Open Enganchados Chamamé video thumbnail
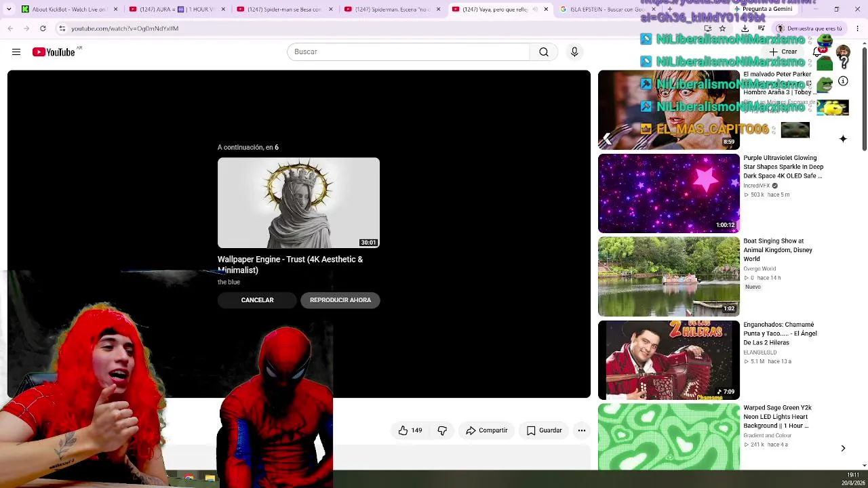The width and height of the screenshot is (868, 488). point(669,360)
